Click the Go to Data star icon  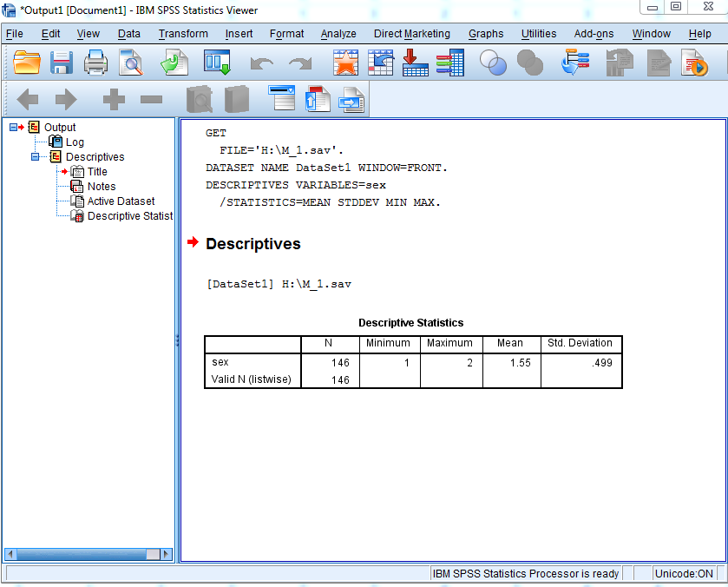pyautogui.click(x=345, y=63)
